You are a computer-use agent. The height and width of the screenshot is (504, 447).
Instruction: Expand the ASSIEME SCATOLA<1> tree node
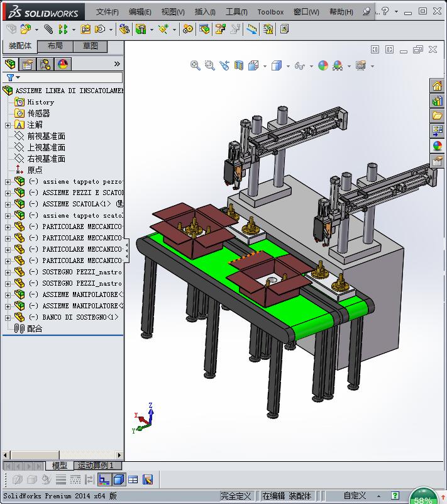point(8,204)
